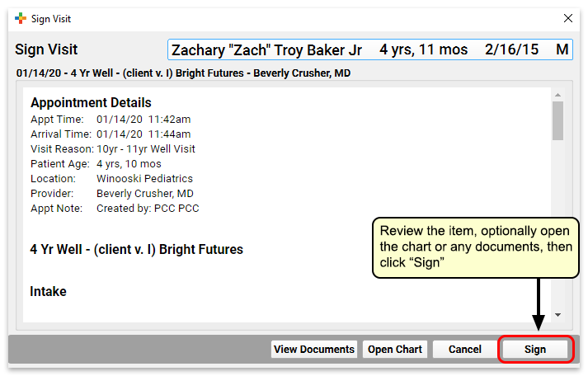Click the colorful PCC plus app icon
The width and height of the screenshot is (588, 376).
click(x=21, y=18)
